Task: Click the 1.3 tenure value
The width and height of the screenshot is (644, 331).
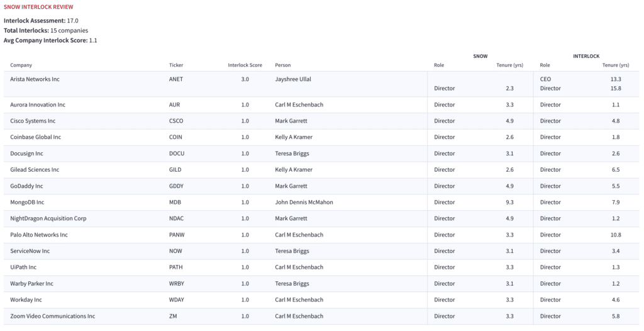Action: coord(616,267)
